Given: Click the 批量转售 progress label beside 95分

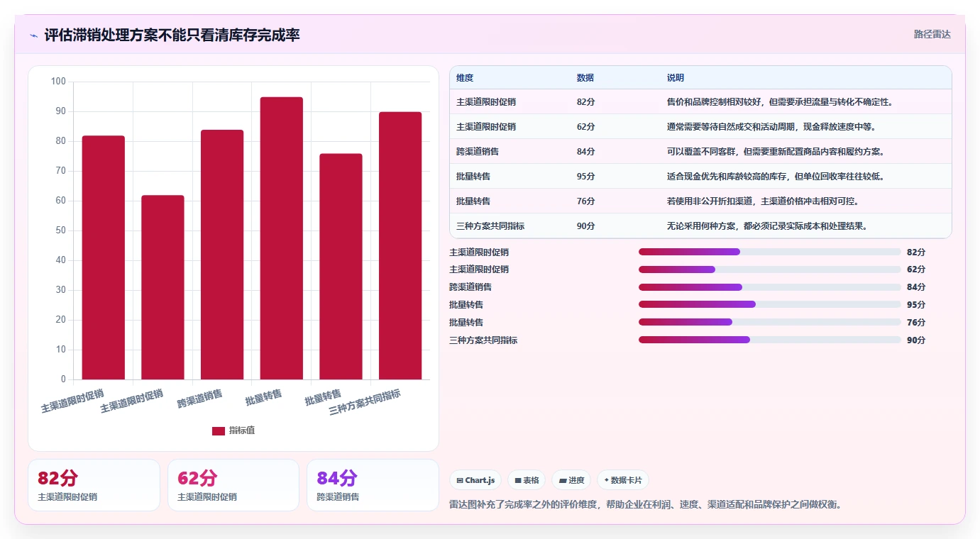Looking at the screenshot, I should (x=466, y=305).
